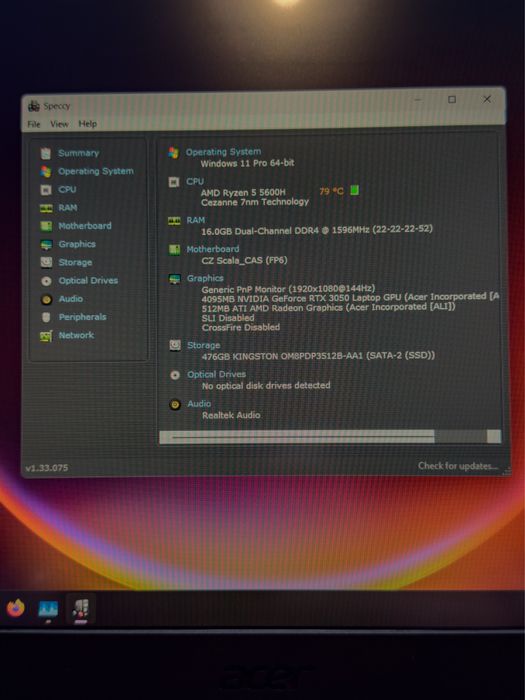Select CPU in the sidebar
This screenshot has height=700, width=525.
click(x=67, y=189)
